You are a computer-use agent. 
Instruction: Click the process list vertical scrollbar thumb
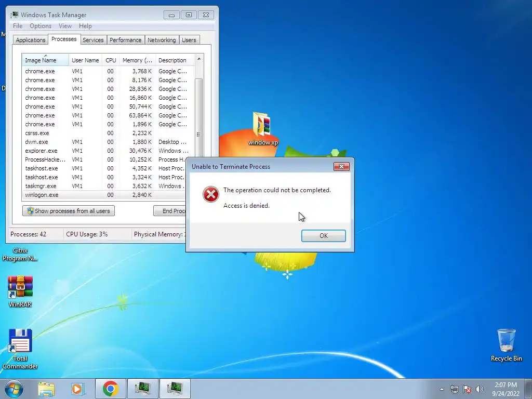(x=199, y=118)
